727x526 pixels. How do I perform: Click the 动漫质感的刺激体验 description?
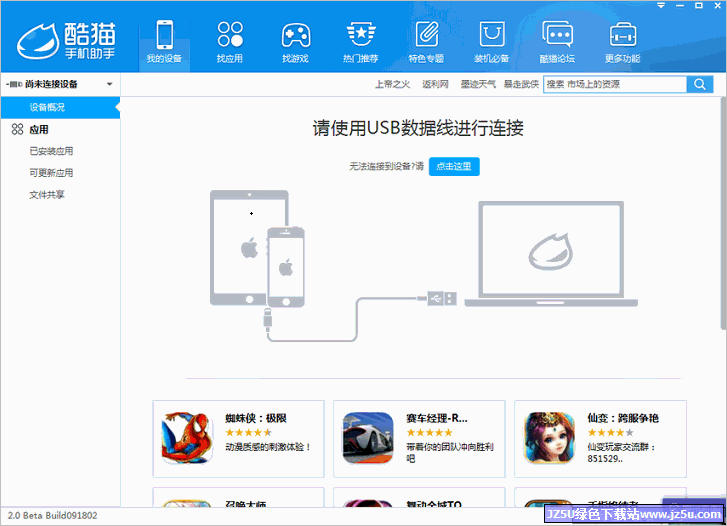coord(268,447)
